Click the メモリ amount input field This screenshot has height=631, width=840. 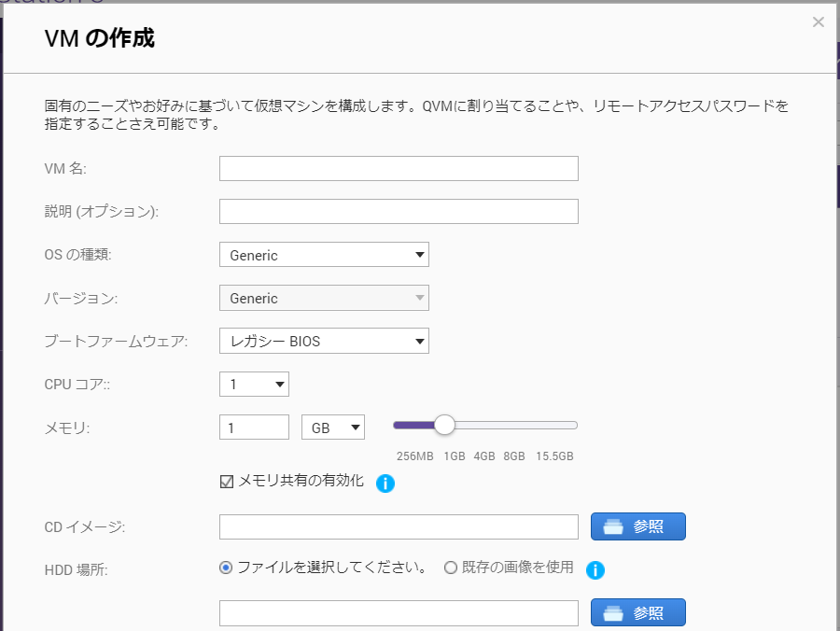coord(254,427)
